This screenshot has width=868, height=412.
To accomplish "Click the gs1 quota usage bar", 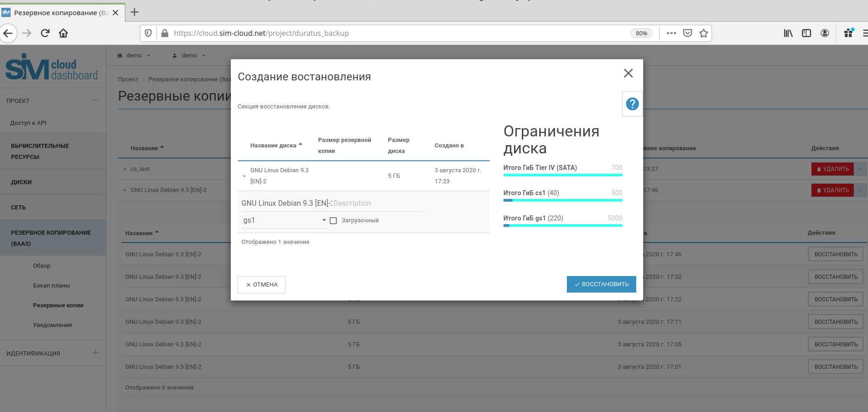I will (562, 226).
